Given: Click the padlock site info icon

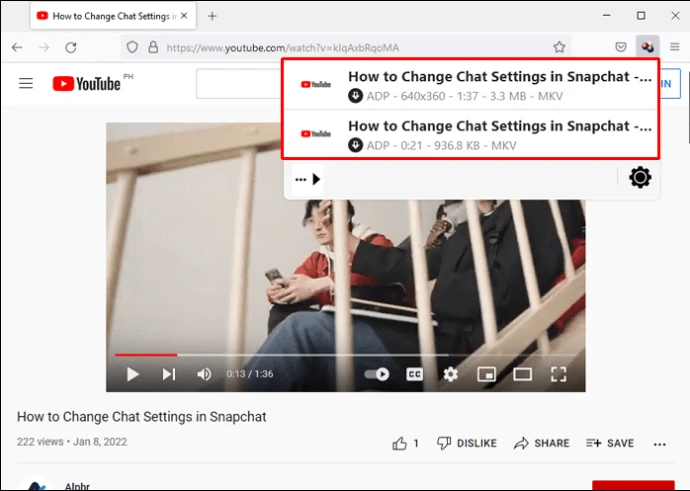Looking at the screenshot, I should pos(153,47).
